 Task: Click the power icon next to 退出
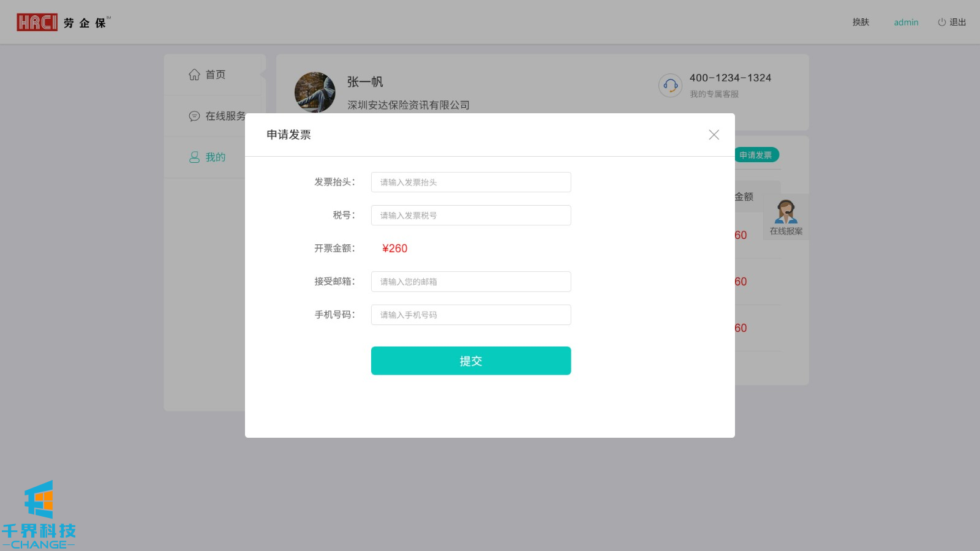click(941, 23)
